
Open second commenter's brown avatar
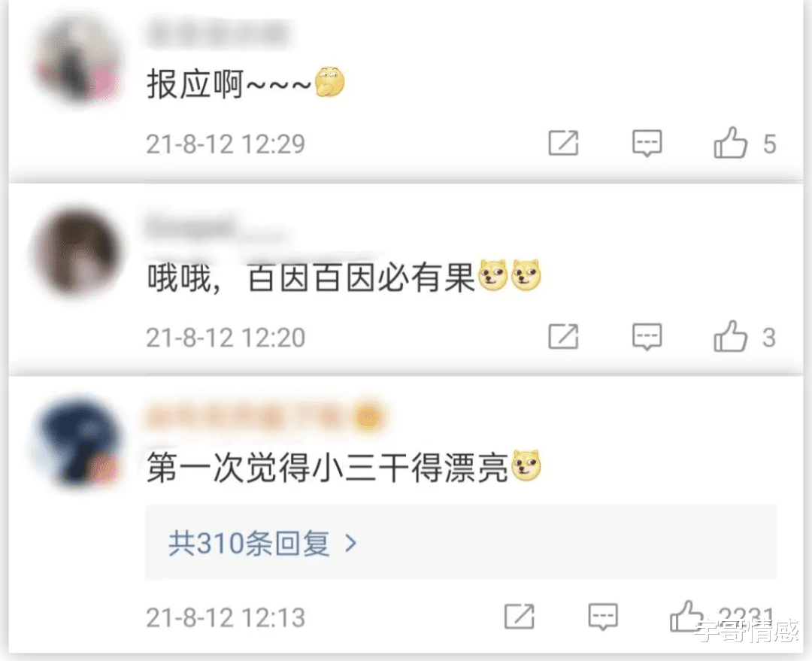[77, 253]
